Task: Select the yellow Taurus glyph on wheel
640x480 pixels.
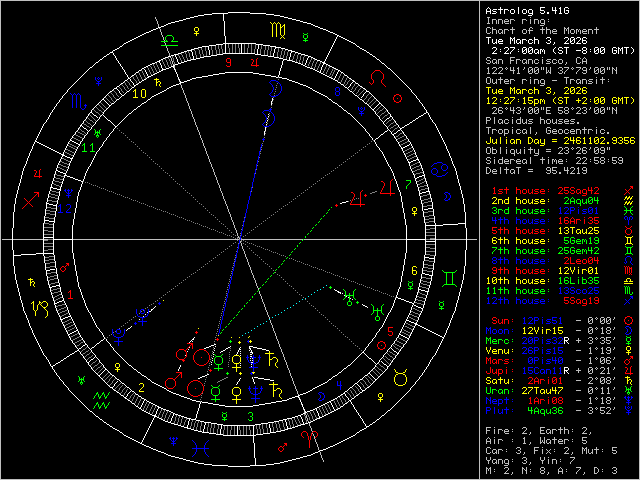Action: pos(400,378)
